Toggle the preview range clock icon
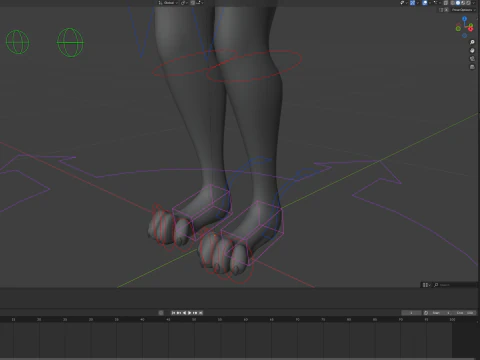The width and height of the screenshot is (480, 360). (x=426, y=313)
